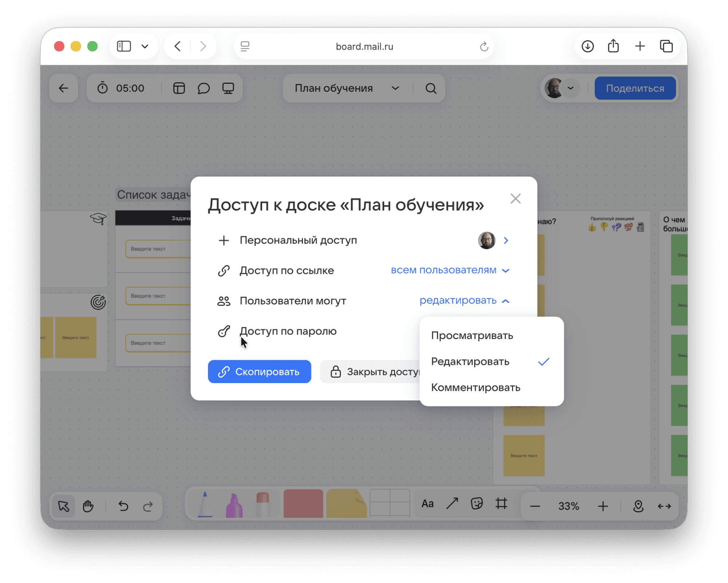Start presentation mode screen icon

coord(228,88)
